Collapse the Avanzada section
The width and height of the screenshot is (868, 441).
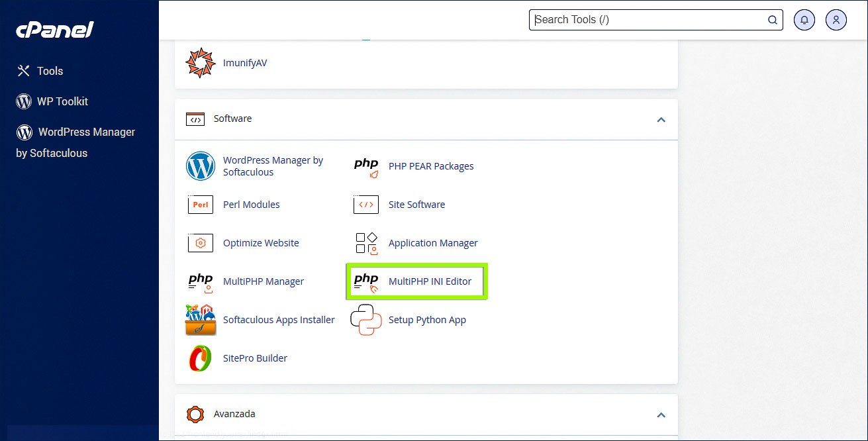click(660, 414)
